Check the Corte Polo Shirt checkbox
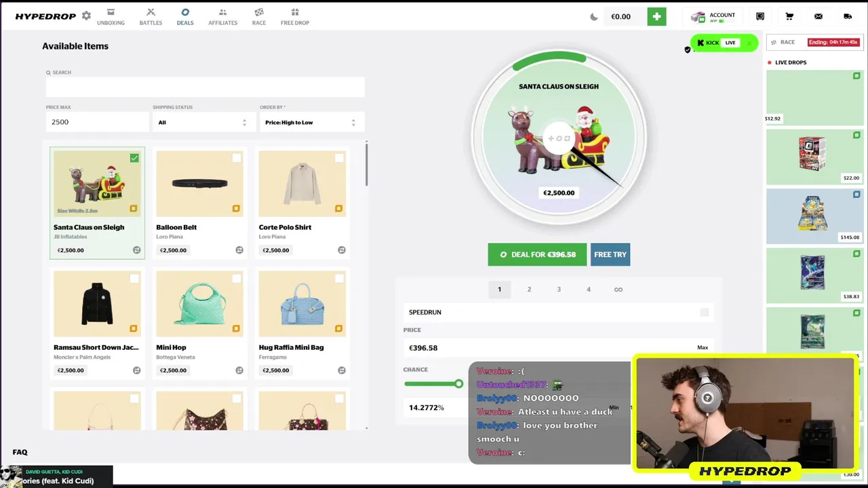Screen dimensions: 868x488 pos(339,158)
